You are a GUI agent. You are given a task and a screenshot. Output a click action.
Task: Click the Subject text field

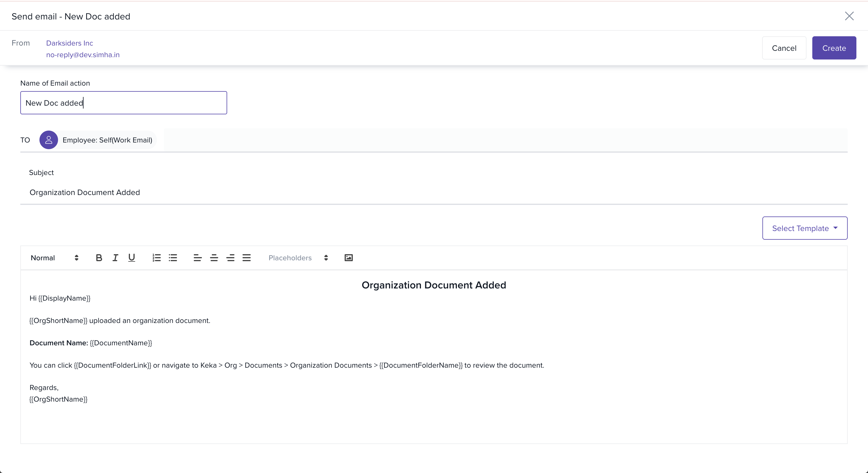click(x=433, y=192)
